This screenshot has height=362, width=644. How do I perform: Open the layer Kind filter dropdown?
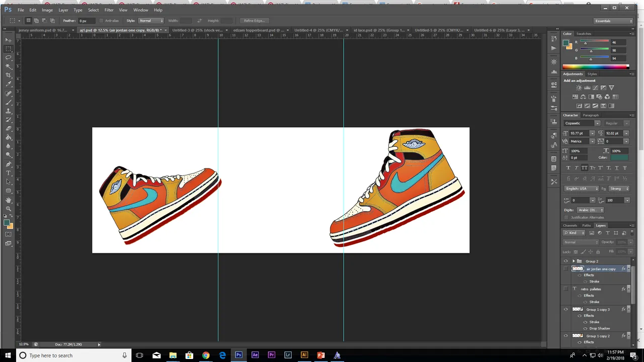click(x=575, y=233)
